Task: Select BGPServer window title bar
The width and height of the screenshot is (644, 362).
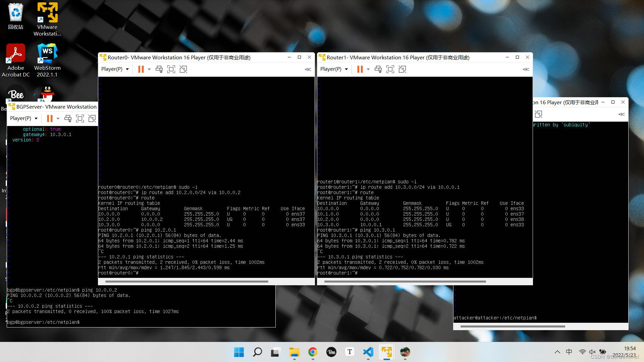Action: (52, 107)
